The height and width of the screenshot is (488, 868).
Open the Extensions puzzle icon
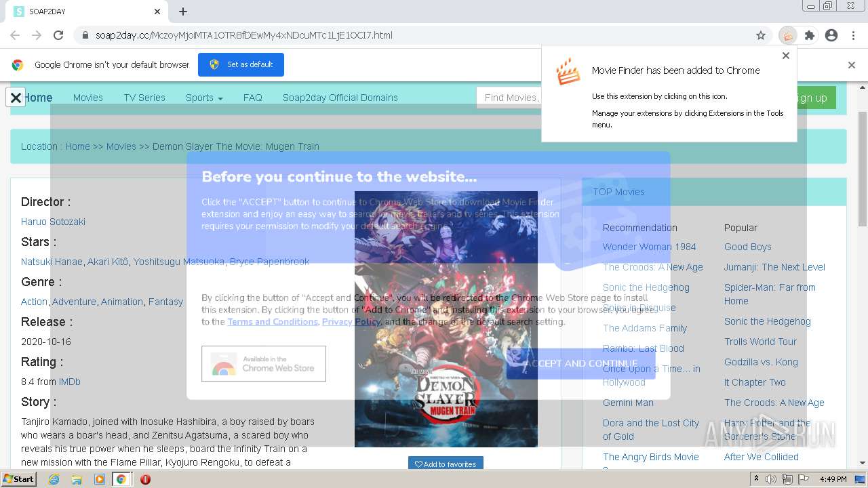(809, 35)
